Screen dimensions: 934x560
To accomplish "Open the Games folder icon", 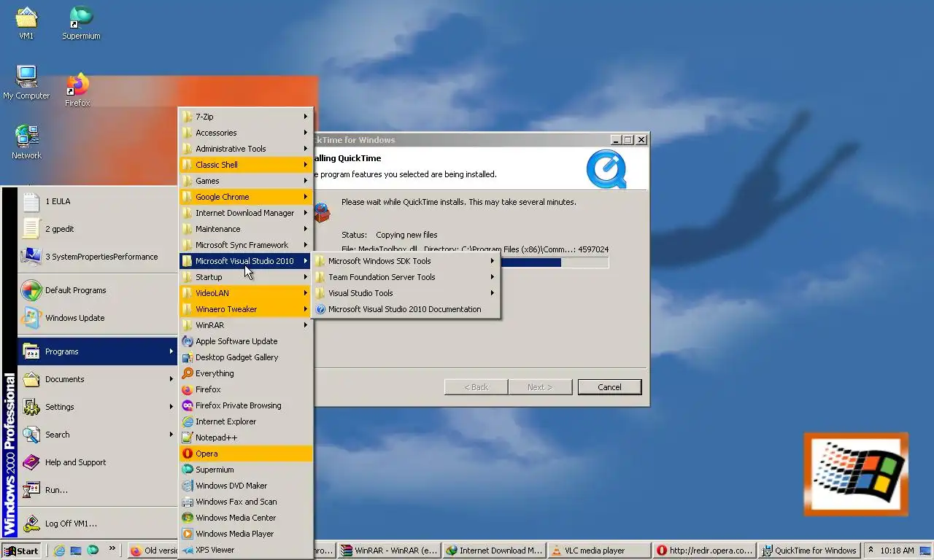I will [x=188, y=181].
